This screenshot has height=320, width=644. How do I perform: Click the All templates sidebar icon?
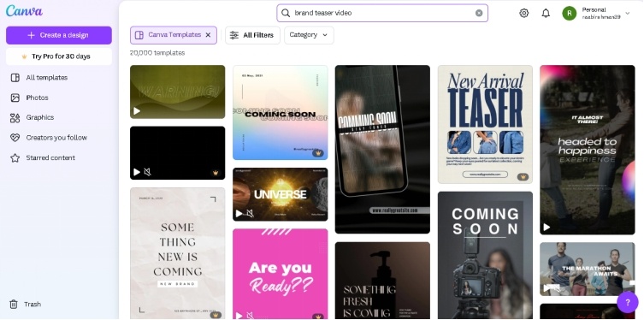pyautogui.click(x=15, y=78)
